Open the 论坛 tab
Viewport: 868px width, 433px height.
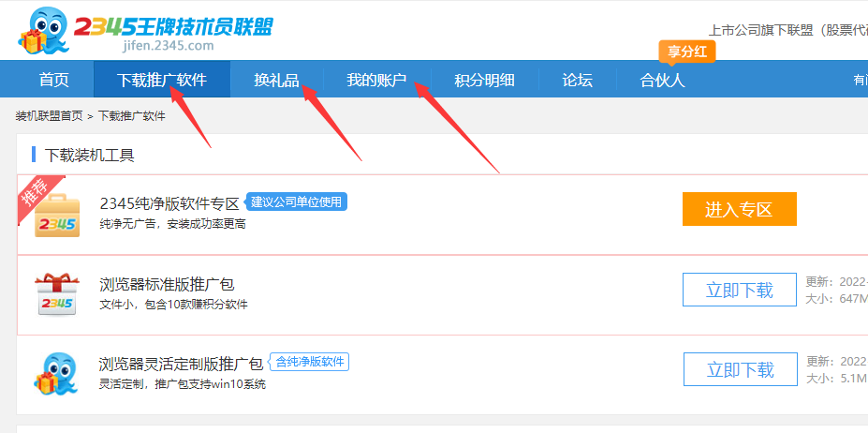[x=578, y=80]
